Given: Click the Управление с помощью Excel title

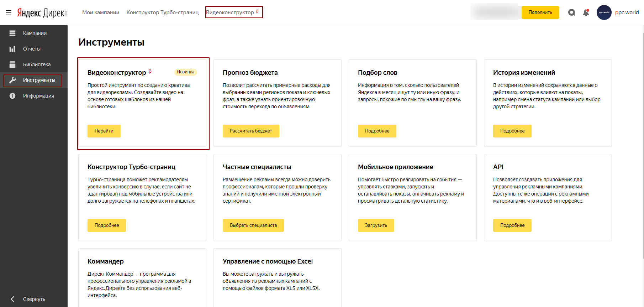Looking at the screenshot, I should click(x=268, y=261).
